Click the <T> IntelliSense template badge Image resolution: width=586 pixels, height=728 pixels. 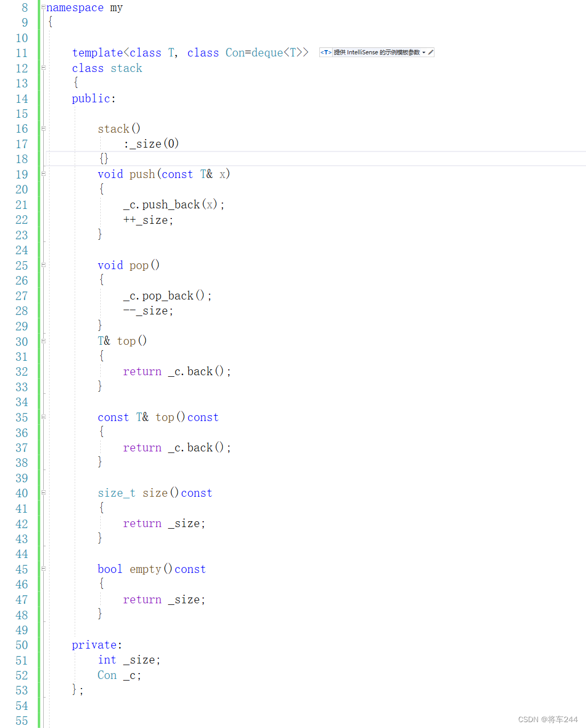pos(326,52)
